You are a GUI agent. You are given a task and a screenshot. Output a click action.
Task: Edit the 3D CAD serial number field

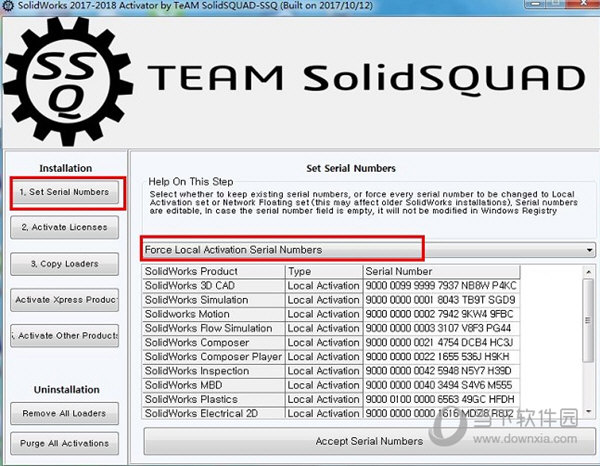(441, 286)
